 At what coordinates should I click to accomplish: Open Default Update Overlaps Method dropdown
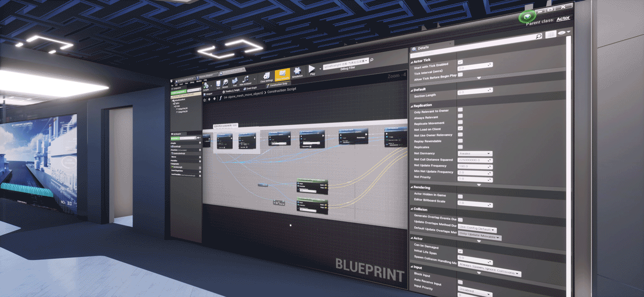click(x=479, y=236)
